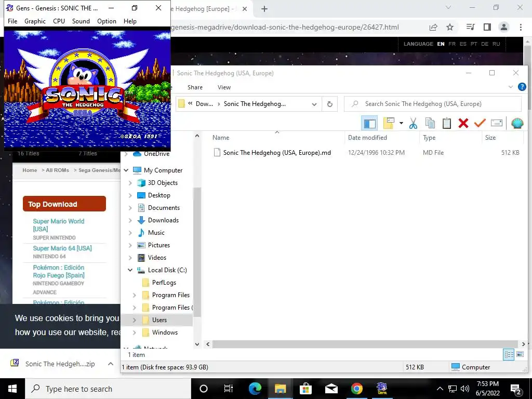Go to All ROMs breadcrumb link

pyautogui.click(x=57, y=170)
